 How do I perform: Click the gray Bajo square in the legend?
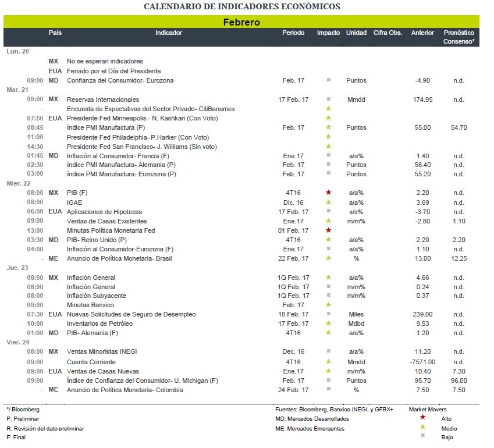[422, 435]
